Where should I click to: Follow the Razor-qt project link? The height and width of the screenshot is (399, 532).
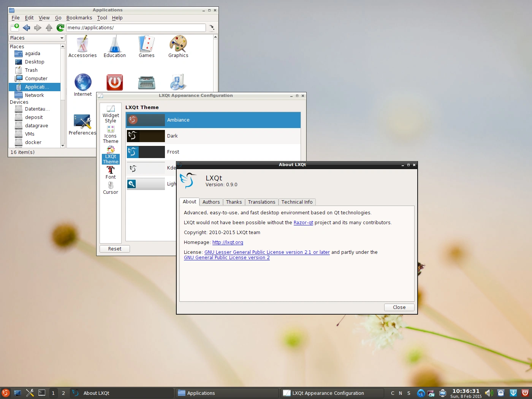(303, 223)
